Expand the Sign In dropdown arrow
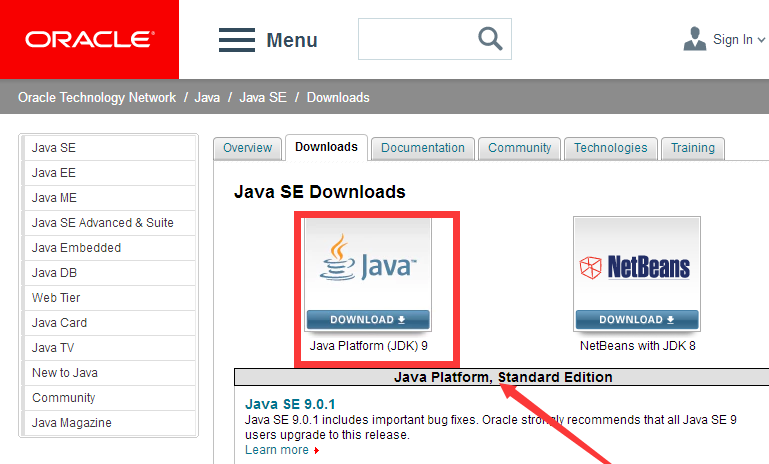The height and width of the screenshot is (464, 769). pyautogui.click(x=761, y=40)
